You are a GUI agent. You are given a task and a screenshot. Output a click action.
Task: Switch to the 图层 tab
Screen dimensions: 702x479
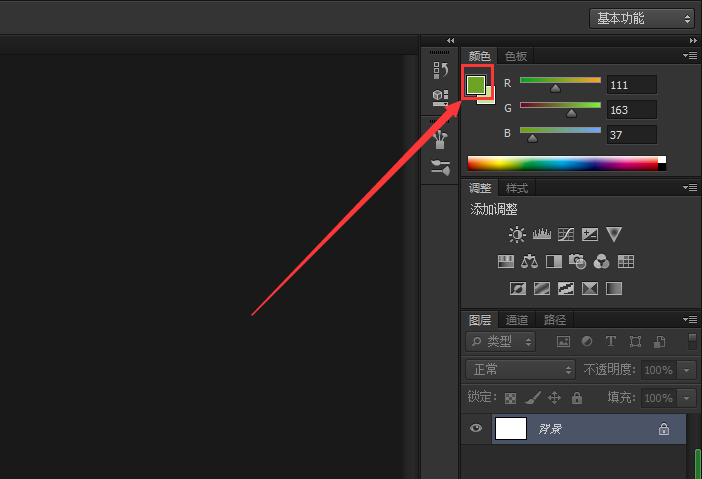[x=480, y=320]
